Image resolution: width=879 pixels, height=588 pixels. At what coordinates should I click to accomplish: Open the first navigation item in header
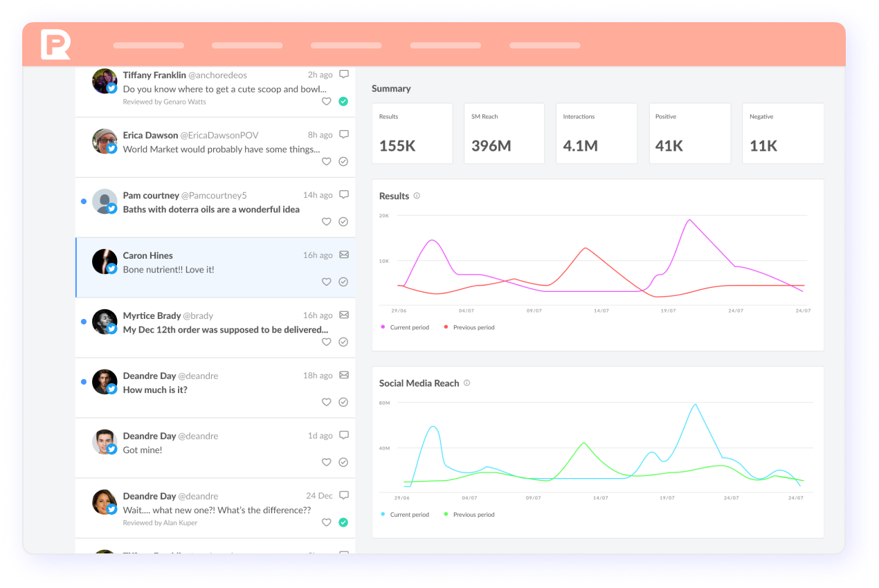pos(149,46)
